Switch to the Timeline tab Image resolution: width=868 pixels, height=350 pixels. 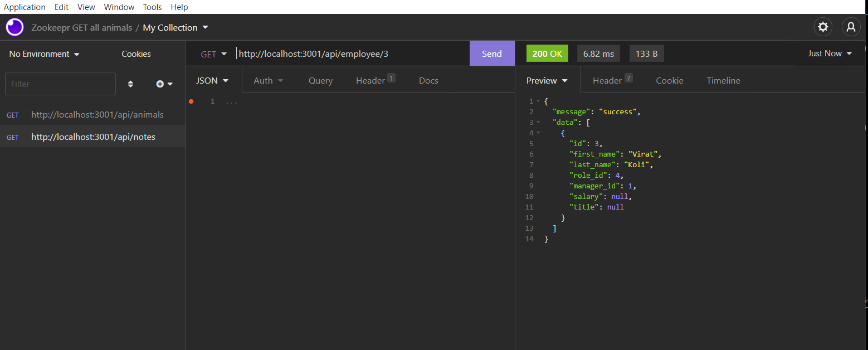pyautogui.click(x=723, y=80)
